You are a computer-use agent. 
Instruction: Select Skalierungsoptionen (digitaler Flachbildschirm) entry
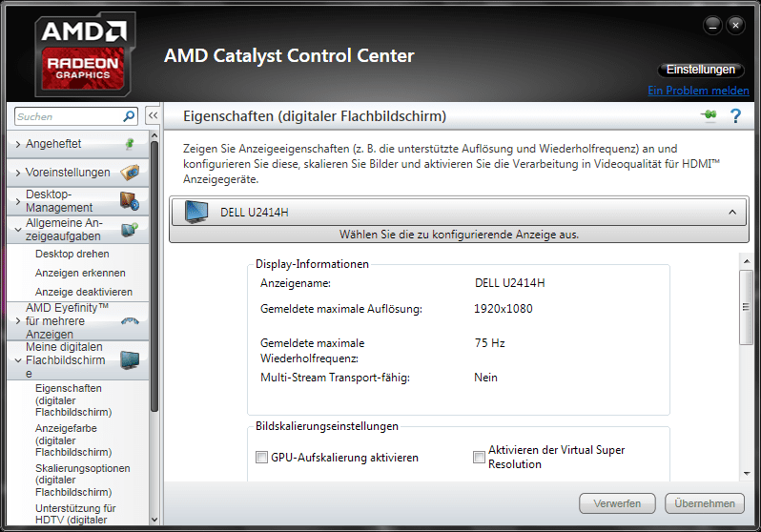(83, 481)
